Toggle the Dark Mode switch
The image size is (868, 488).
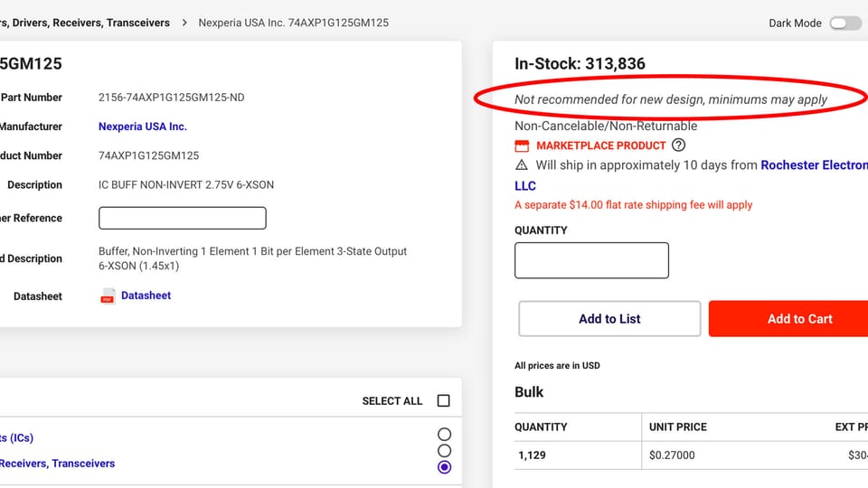click(x=844, y=23)
